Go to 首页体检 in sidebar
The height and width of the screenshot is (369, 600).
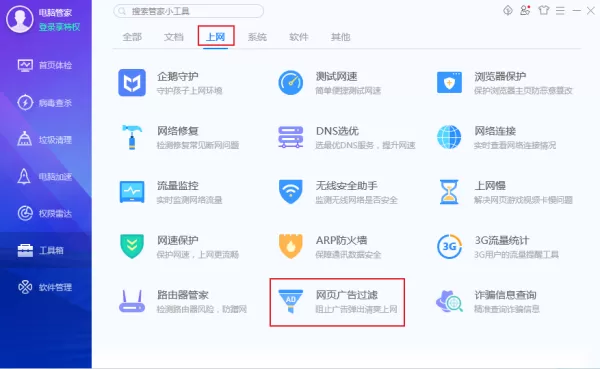coord(45,65)
